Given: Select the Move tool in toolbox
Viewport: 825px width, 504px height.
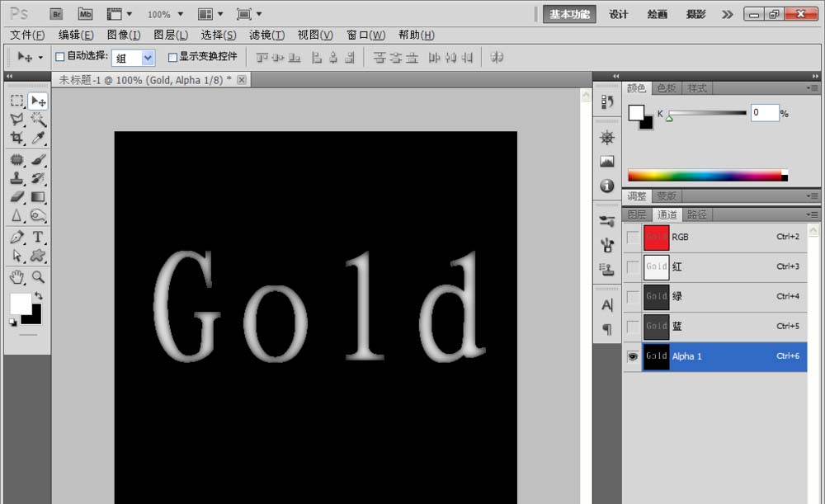Looking at the screenshot, I should [38, 101].
